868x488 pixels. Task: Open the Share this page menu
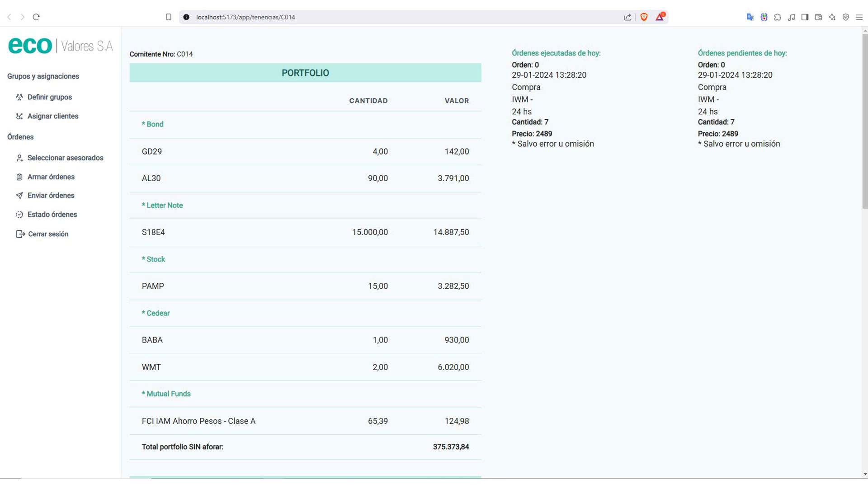[x=627, y=17]
